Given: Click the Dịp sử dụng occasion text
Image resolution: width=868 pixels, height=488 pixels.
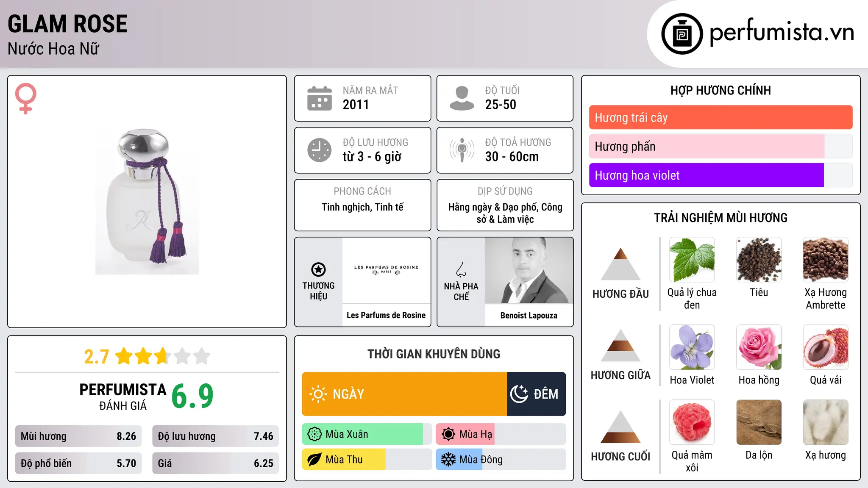Looking at the screenshot, I should [505, 213].
